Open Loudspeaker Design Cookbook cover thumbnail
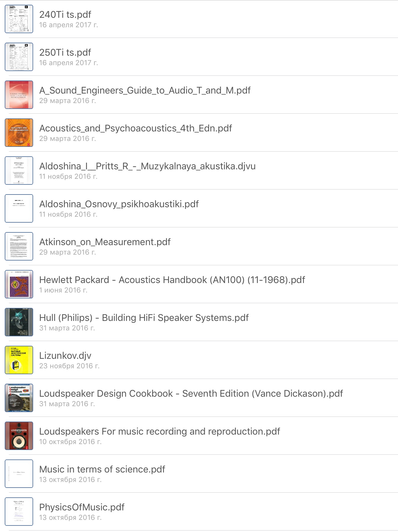Screen dimensions: 398x532 click(x=19, y=398)
